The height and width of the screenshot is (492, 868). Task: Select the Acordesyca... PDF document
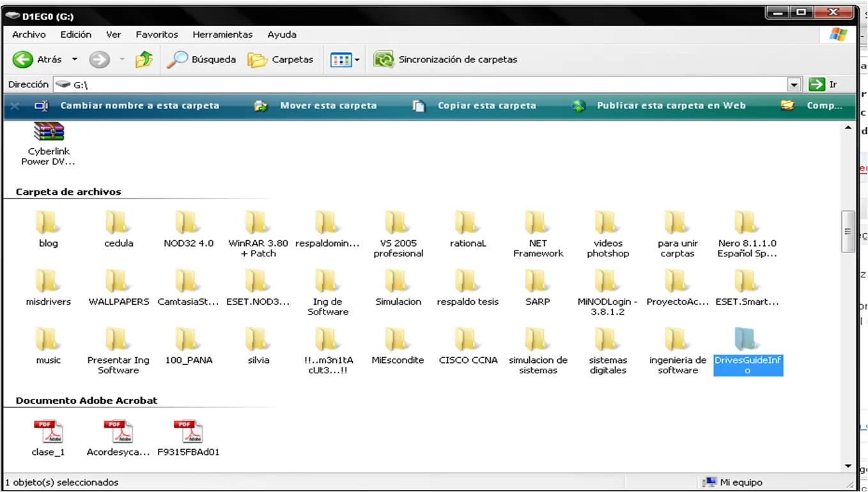[x=119, y=438]
